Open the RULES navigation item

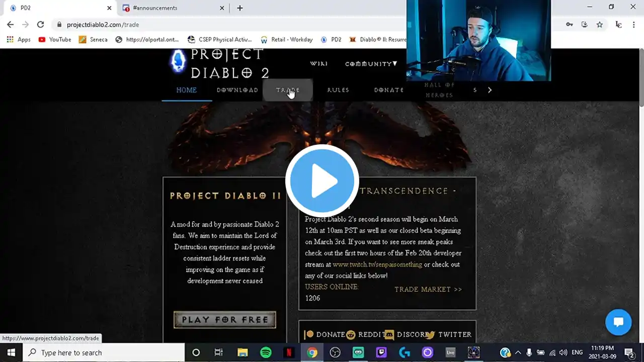338,90
